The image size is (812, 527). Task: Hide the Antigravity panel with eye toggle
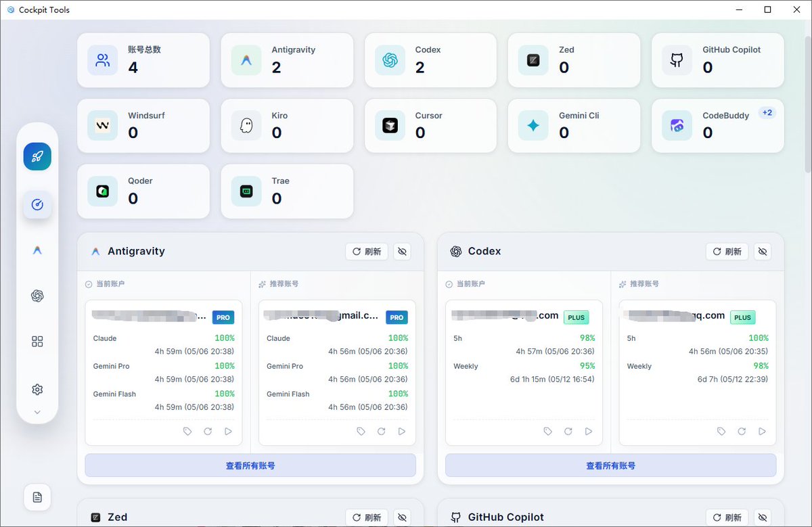(x=403, y=252)
